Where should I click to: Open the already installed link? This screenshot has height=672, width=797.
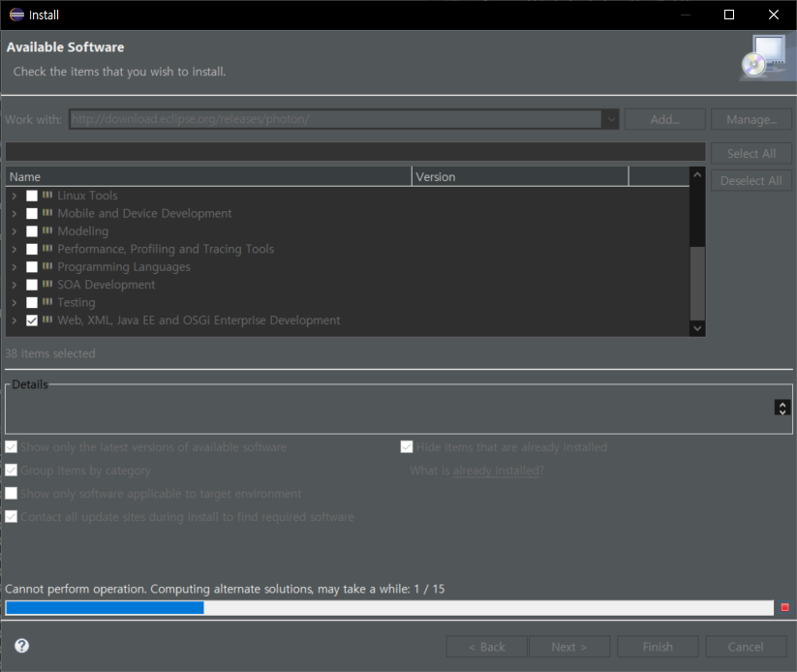[x=496, y=471]
